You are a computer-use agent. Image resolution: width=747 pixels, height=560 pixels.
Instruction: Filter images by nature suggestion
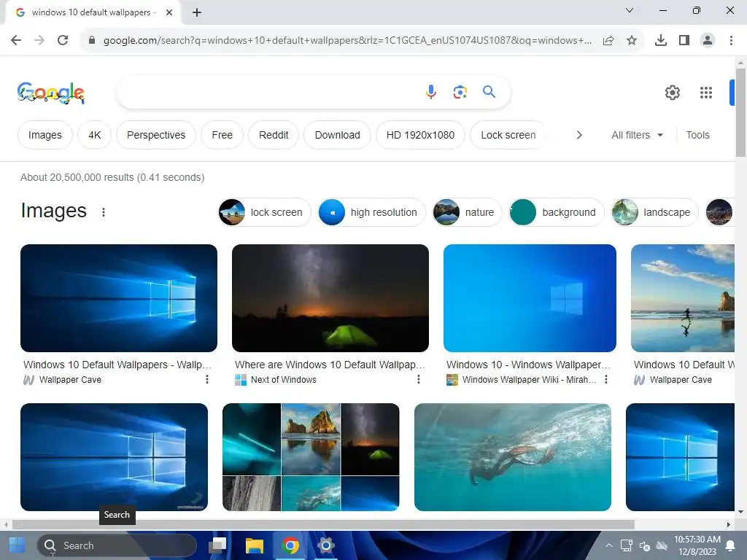coord(467,212)
